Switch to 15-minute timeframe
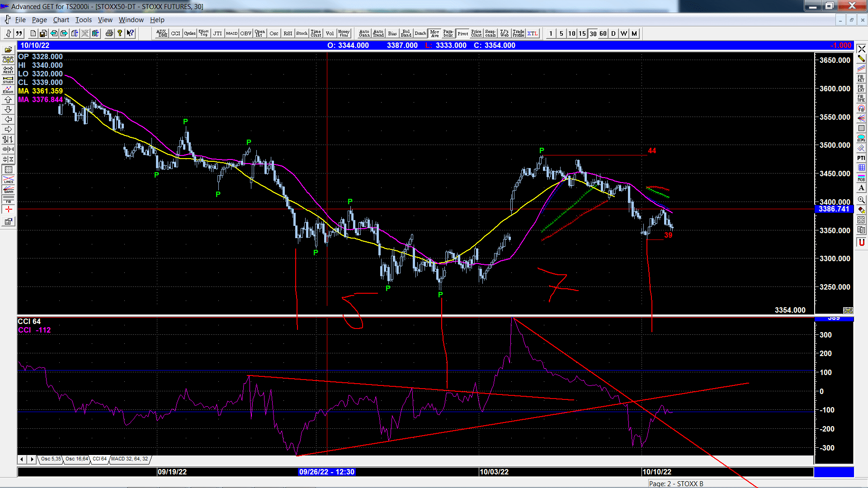The image size is (868, 488). coord(582,33)
